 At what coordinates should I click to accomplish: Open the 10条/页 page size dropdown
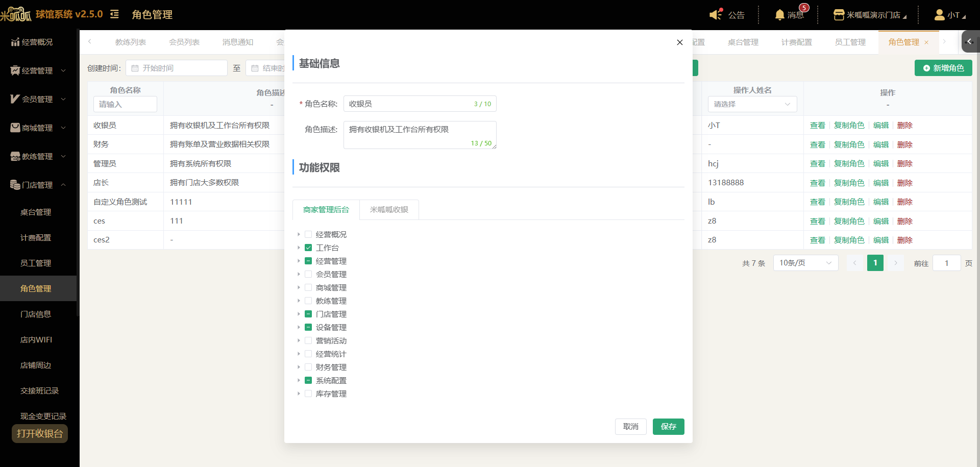click(805, 263)
